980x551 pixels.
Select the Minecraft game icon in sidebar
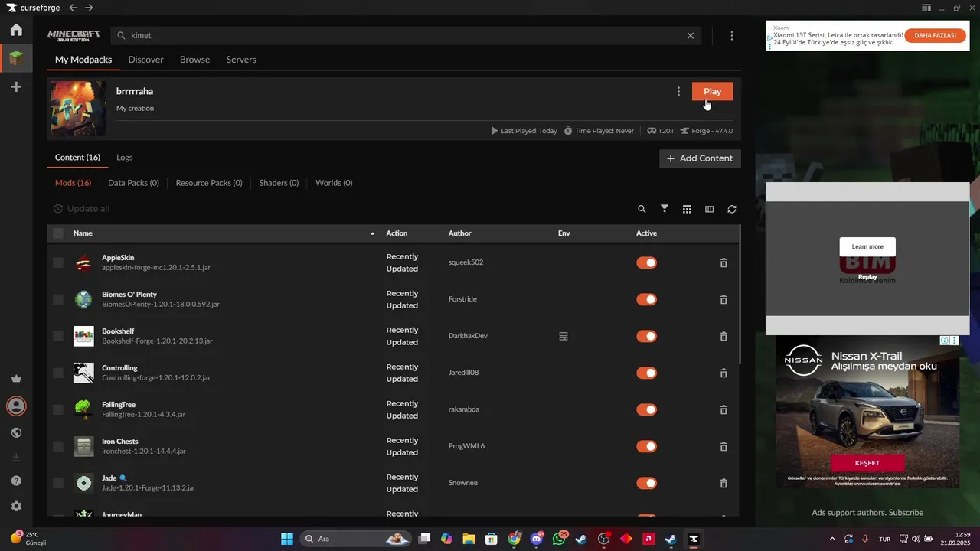point(16,57)
